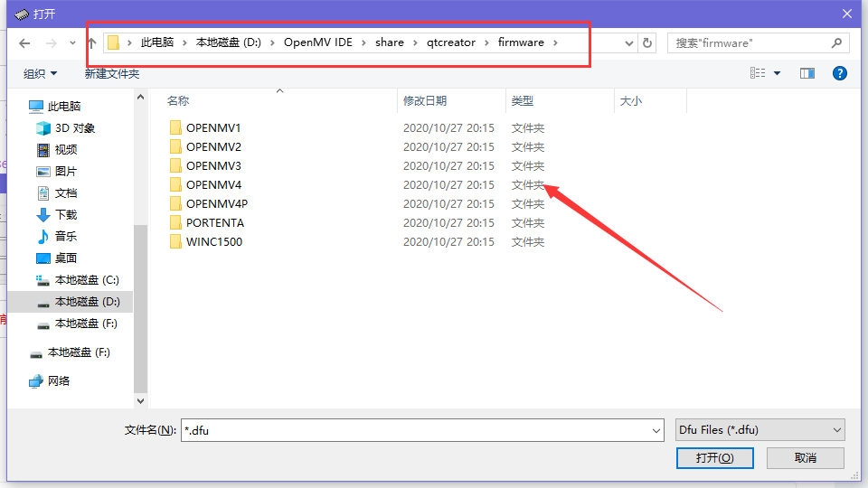Expand chevron after firmware breadcrumb
The height and width of the screenshot is (488, 868).
point(555,42)
